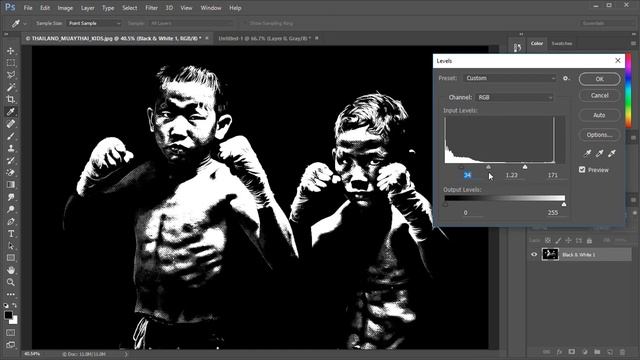Open the Image menu
Screen dimensions: 640x360
click(65, 8)
